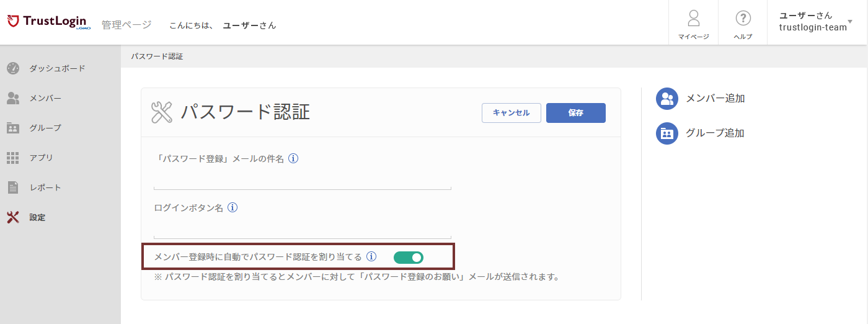Click info icon beside auto-assign password setting
The image size is (868, 324).
point(371,257)
